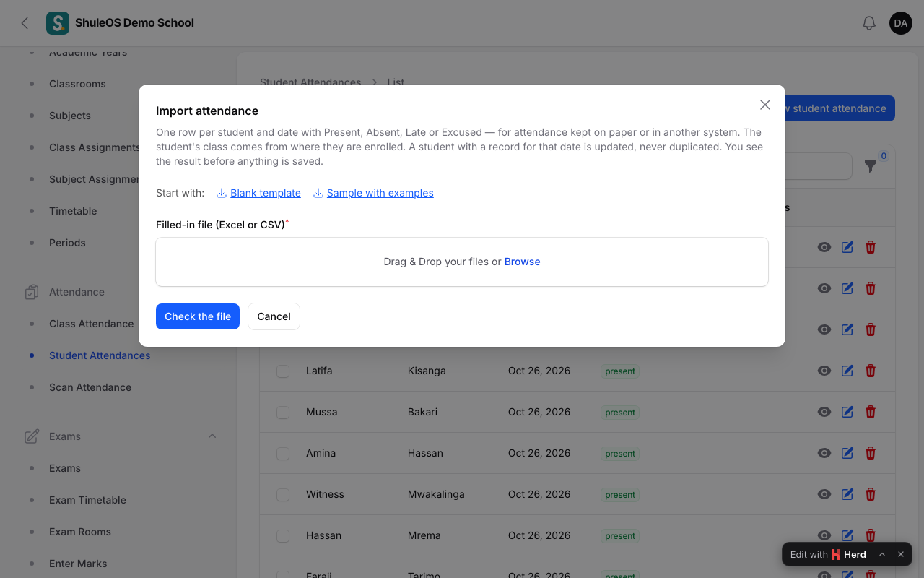Select the Witness Mwakalinga row checkbox
924x578 pixels.
click(283, 494)
